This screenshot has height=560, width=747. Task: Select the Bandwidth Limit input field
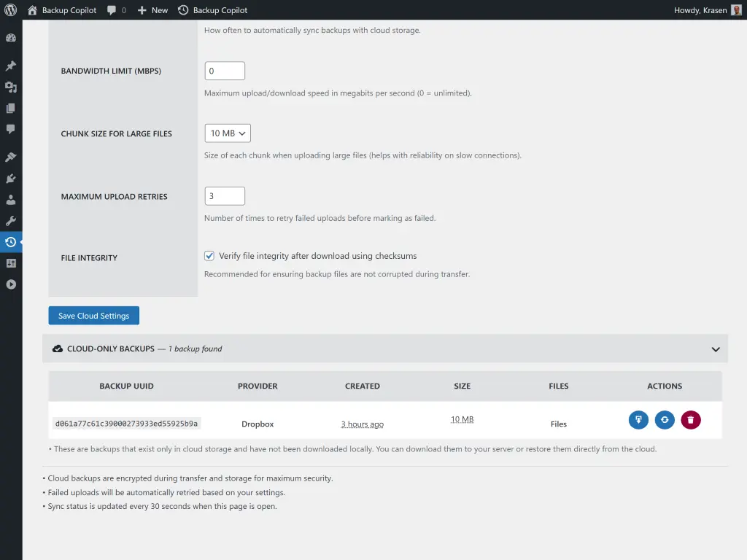tap(224, 71)
